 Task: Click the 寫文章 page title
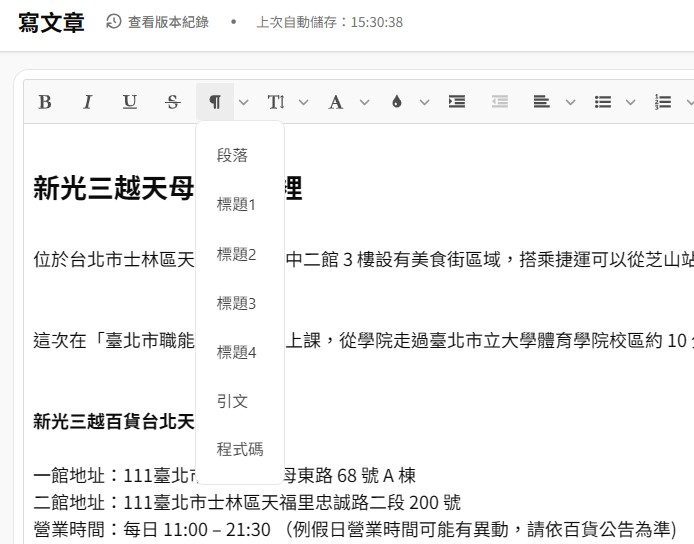point(51,22)
